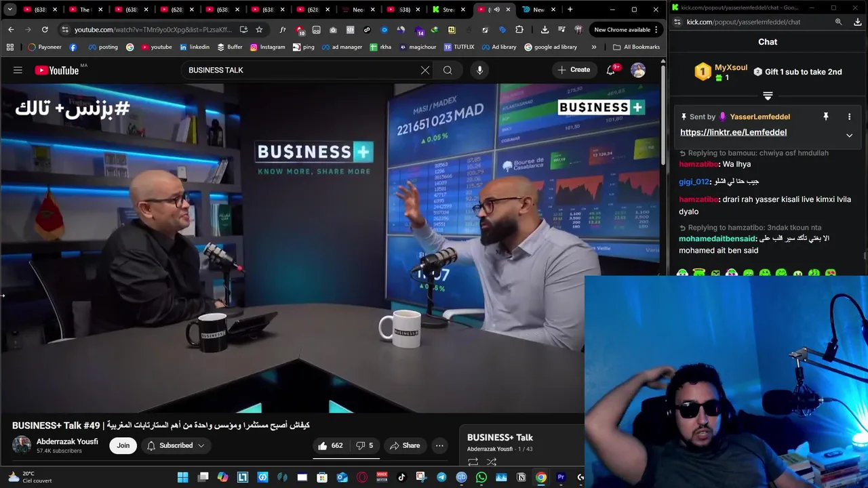Click the YasserLemfeddel username in the pinned message

(759, 117)
